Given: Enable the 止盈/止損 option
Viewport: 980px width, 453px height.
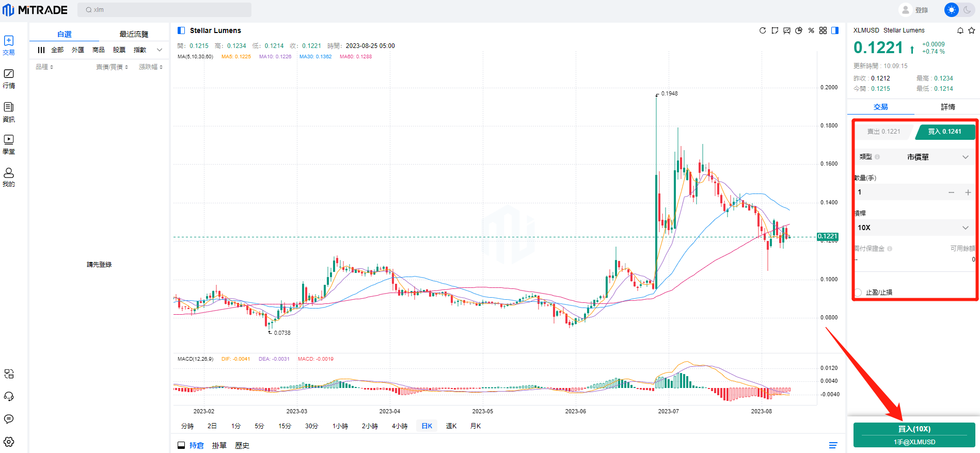Looking at the screenshot, I should [858, 293].
